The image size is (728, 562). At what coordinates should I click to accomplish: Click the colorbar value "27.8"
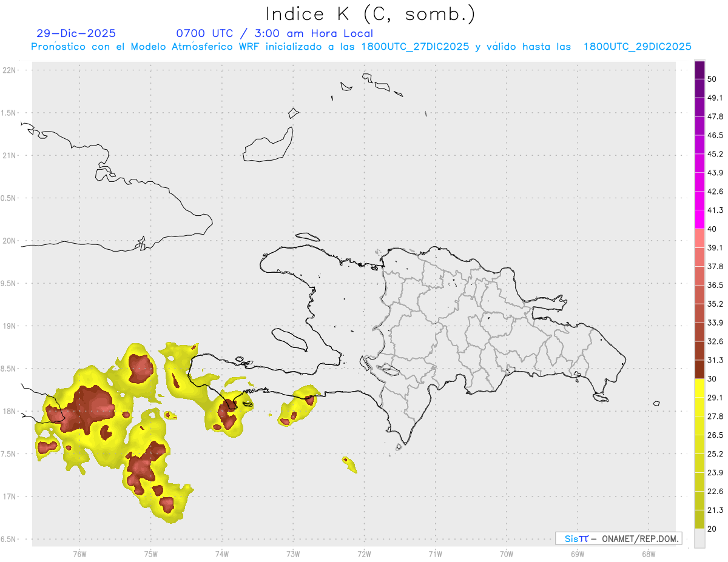pos(715,417)
